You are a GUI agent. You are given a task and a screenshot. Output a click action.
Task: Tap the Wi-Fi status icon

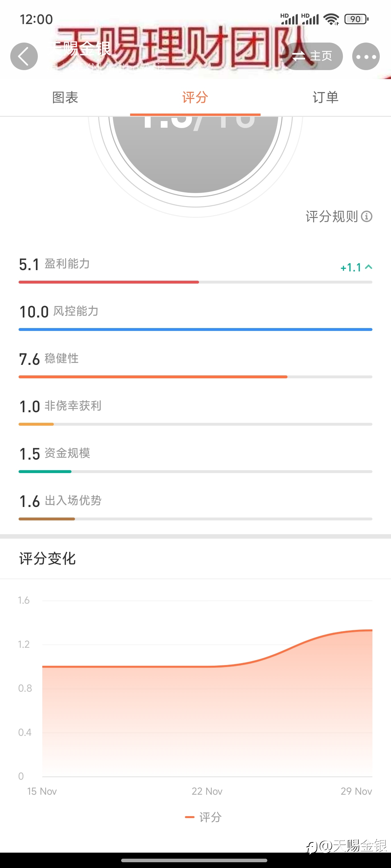(x=331, y=19)
